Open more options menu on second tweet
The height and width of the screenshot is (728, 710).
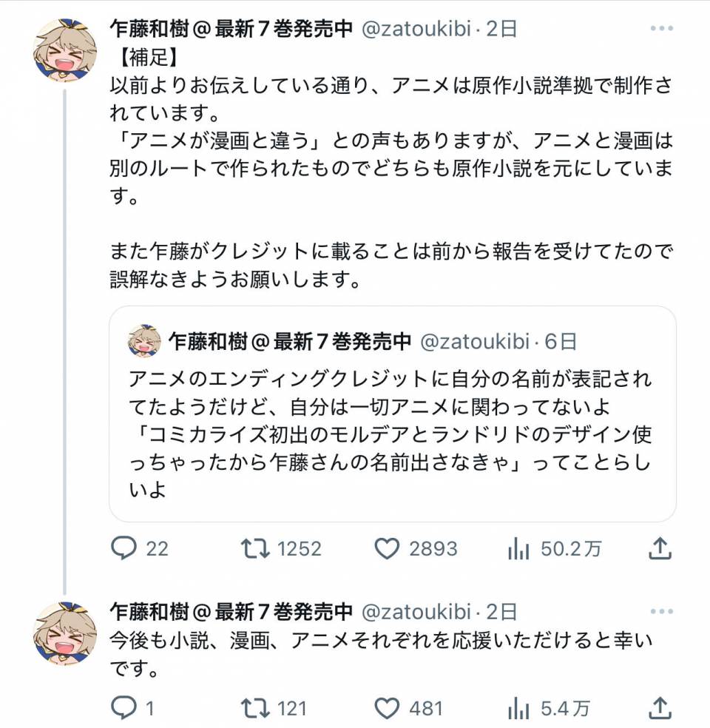point(661,612)
